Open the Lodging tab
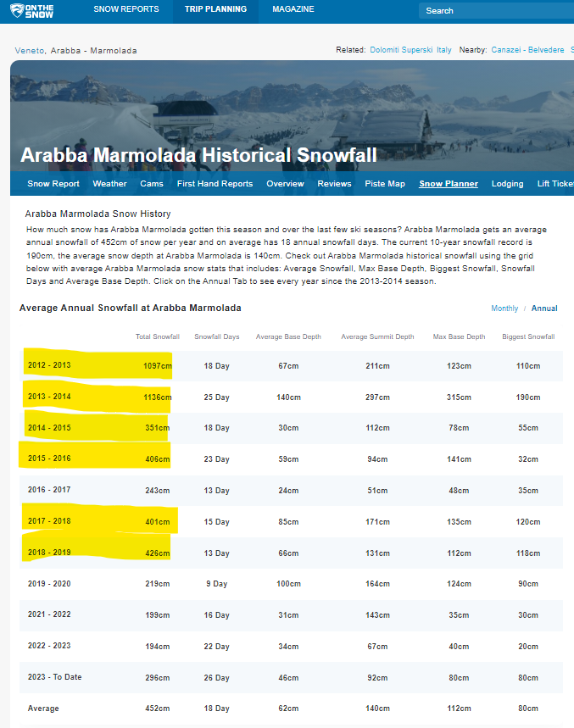Viewport: 574px width, 728px height. (x=508, y=183)
